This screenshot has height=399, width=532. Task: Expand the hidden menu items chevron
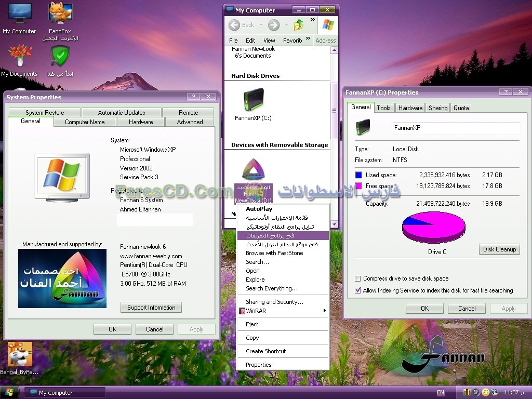click(308, 38)
